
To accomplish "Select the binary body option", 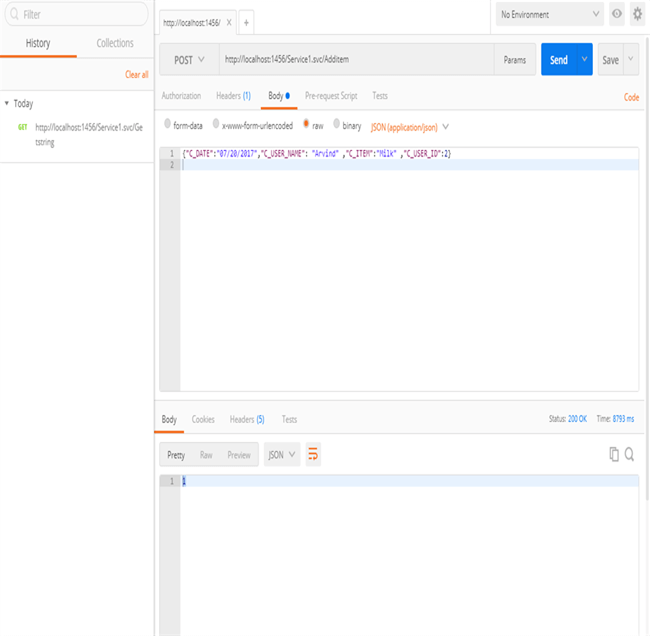I will [337, 124].
